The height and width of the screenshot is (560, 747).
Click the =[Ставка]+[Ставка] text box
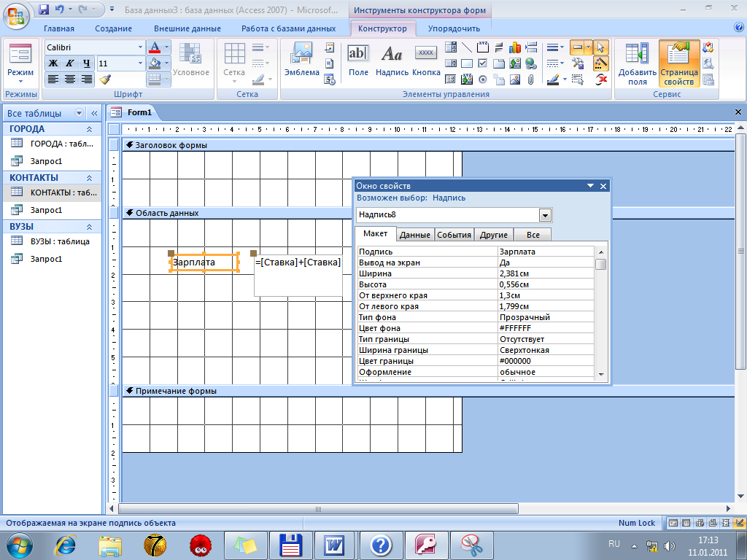298,275
